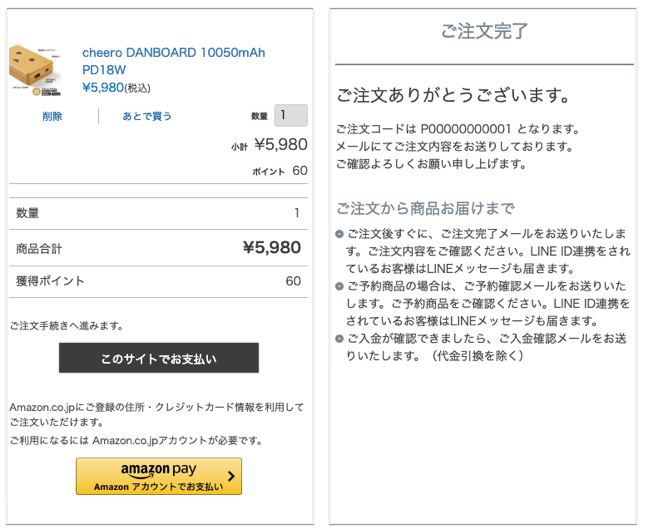Click the third bullet icon about ご入金確認メール
This screenshot has height=531, width=647.
339,339
